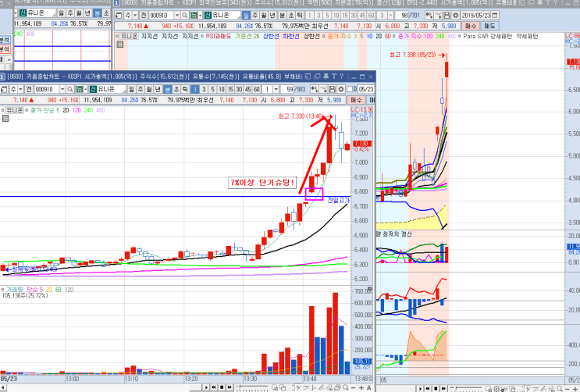Select 분 (minute) period in front chart
580x392 pixels.
pos(167,89)
